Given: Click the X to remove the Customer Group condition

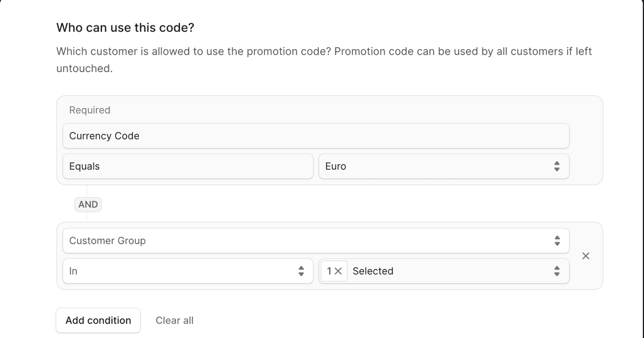Looking at the screenshot, I should (586, 256).
